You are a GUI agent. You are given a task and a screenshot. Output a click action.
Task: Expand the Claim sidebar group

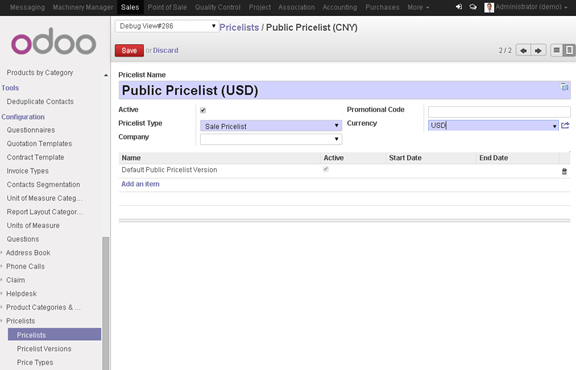[x=15, y=280]
